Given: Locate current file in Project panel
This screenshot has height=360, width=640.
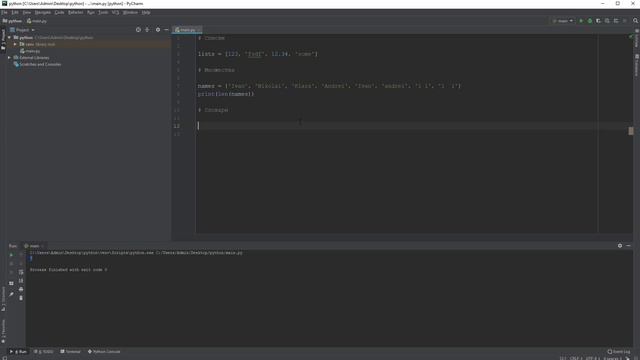Looking at the screenshot, I should point(138,30).
